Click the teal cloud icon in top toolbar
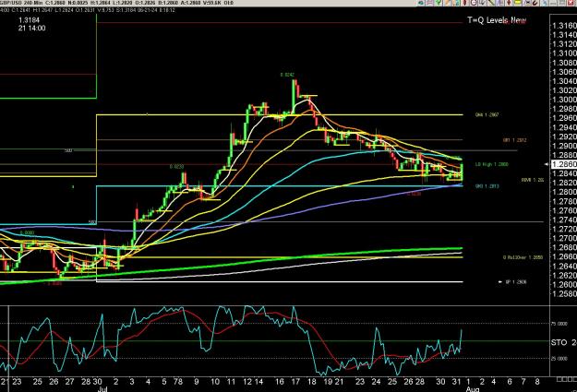This screenshot has height=392, width=577. (421, 2)
